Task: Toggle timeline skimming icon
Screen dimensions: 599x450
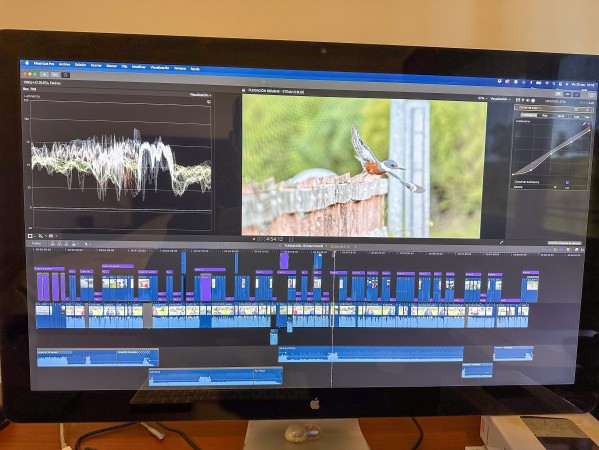Action: point(544,249)
